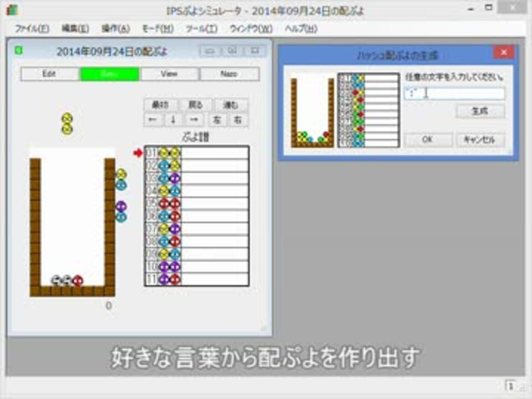The image size is (532, 399).
Task: Switch to the View mode tab
Action: click(169, 74)
